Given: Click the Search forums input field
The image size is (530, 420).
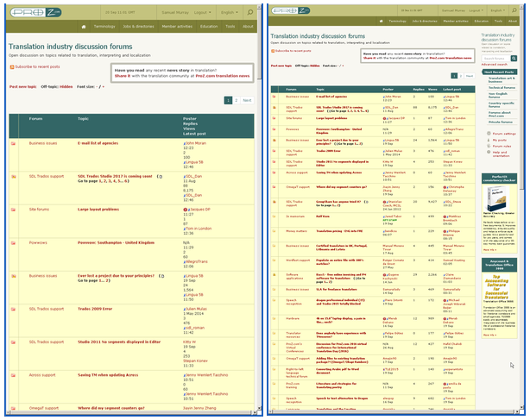Looking at the screenshot, I should point(495,59).
